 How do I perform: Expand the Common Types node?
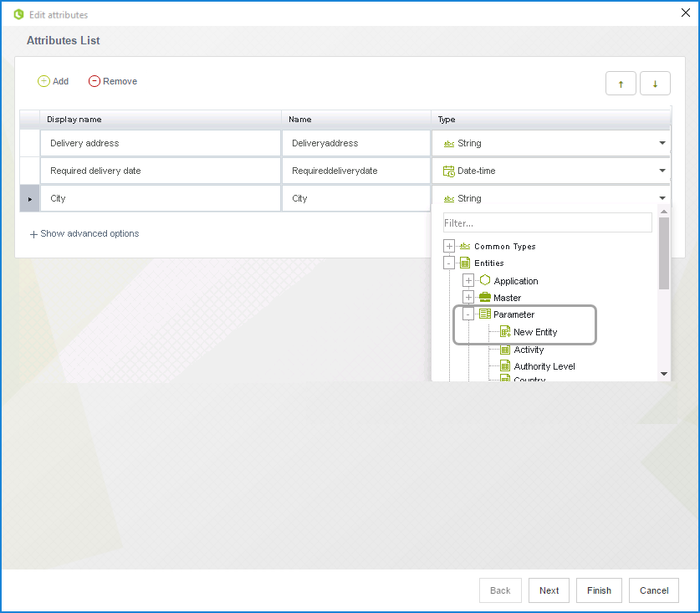[449, 246]
